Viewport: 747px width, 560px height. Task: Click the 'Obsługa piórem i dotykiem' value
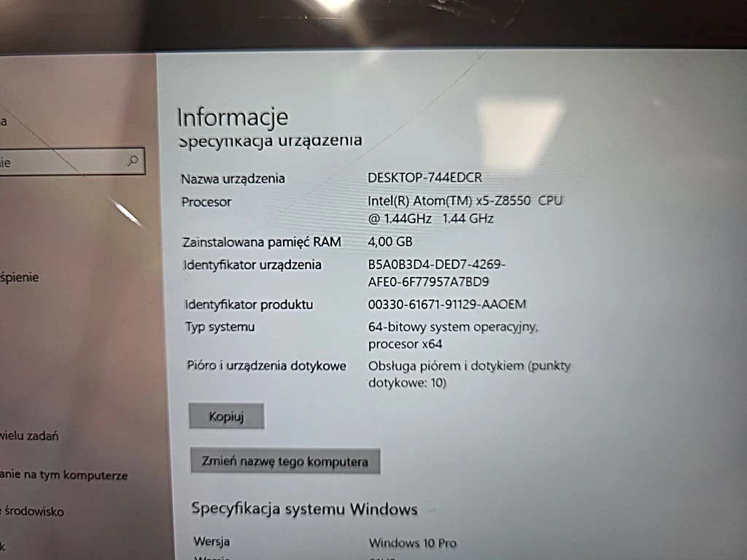pyautogui.click(x=469, y=374)
